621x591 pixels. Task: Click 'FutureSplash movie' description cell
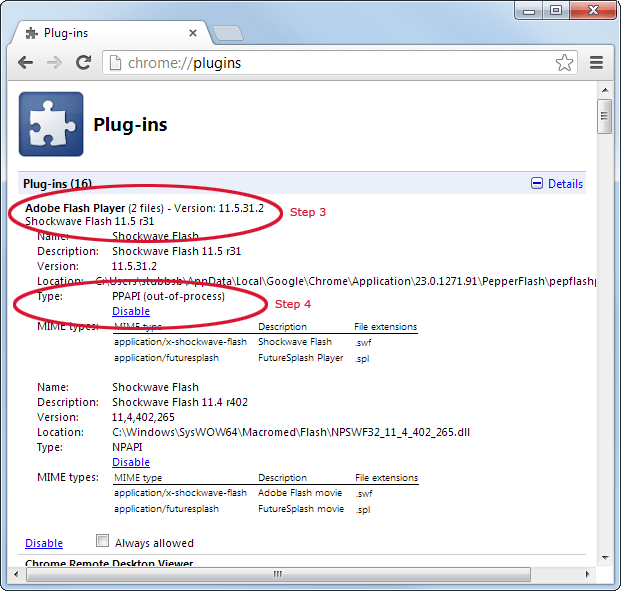[x=301, y=509]
